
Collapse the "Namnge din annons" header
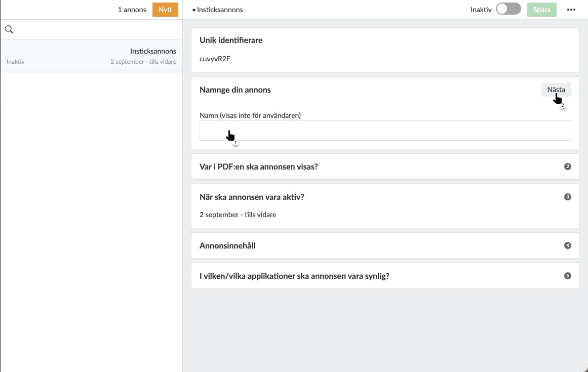tap(236, 90)
